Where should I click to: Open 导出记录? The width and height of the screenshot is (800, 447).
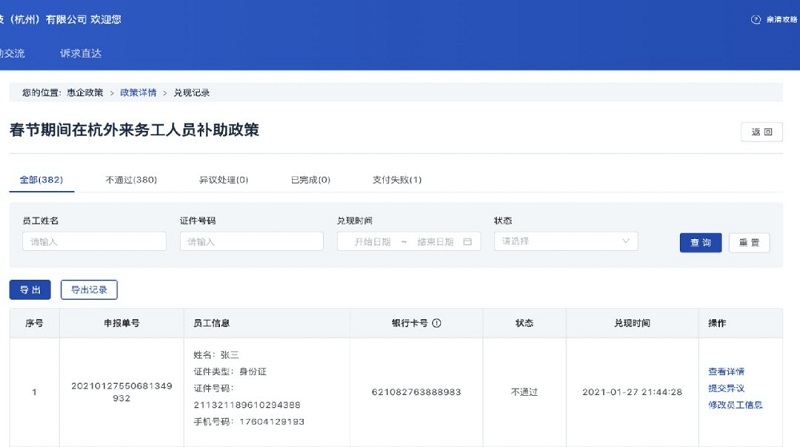[x=89, y=290]
